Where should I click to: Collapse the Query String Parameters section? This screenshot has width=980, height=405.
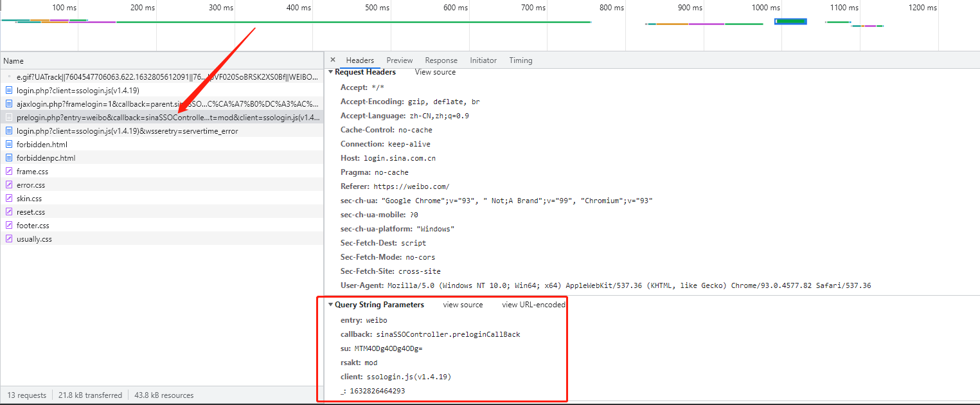tap(330, 305)
